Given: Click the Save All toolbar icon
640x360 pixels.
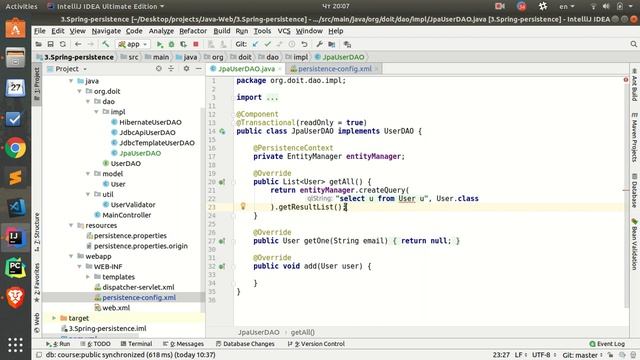Looking at the screenshot, I should coord(51,44).
